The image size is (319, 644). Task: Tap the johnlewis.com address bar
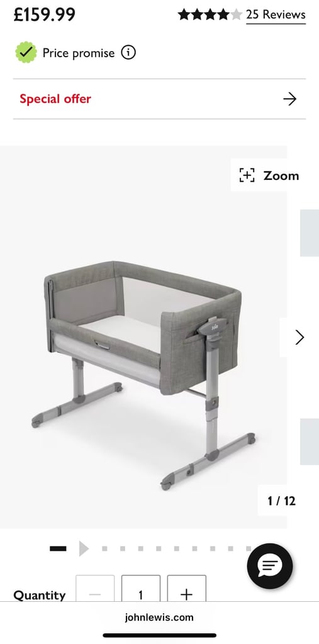tap(160, 618)
